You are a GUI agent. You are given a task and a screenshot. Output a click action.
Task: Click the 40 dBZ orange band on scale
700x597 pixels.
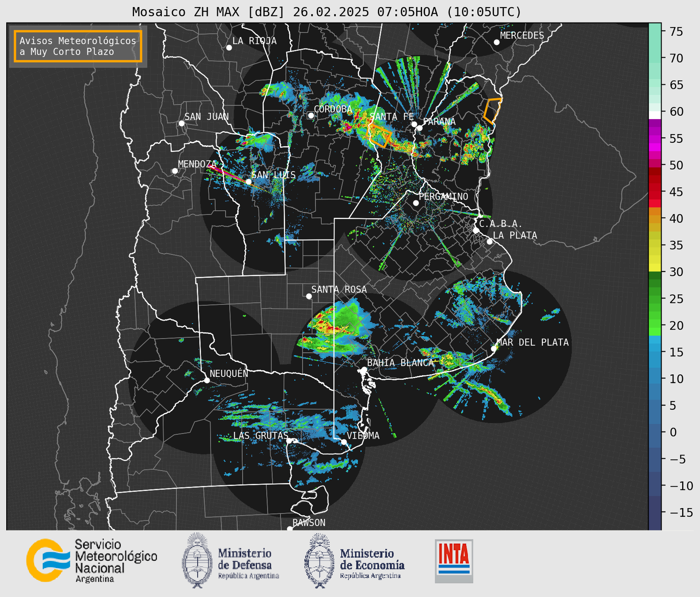[655, 218]
